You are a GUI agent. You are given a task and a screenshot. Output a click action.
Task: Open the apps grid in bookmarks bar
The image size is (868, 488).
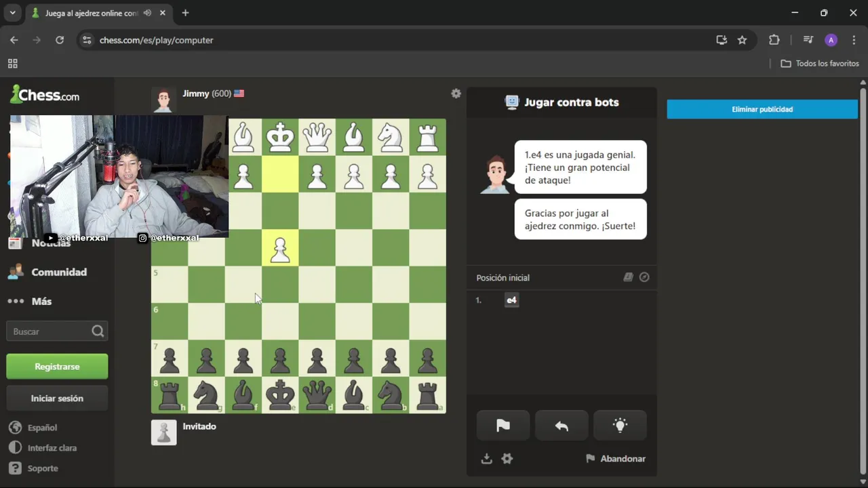[12, 64]
